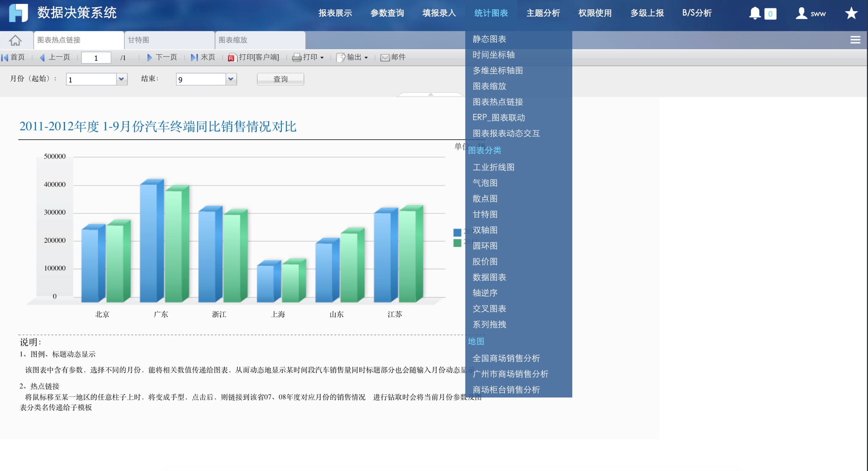Screen dimensions: 868x471
Task: Expand the 月份起始 month dropdown
Action: (x=121, y=79)
